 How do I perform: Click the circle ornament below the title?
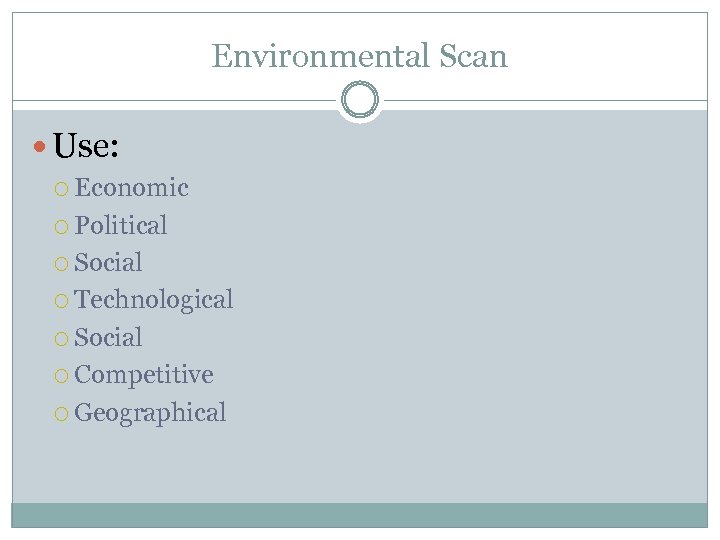click(x=359, y=101)
